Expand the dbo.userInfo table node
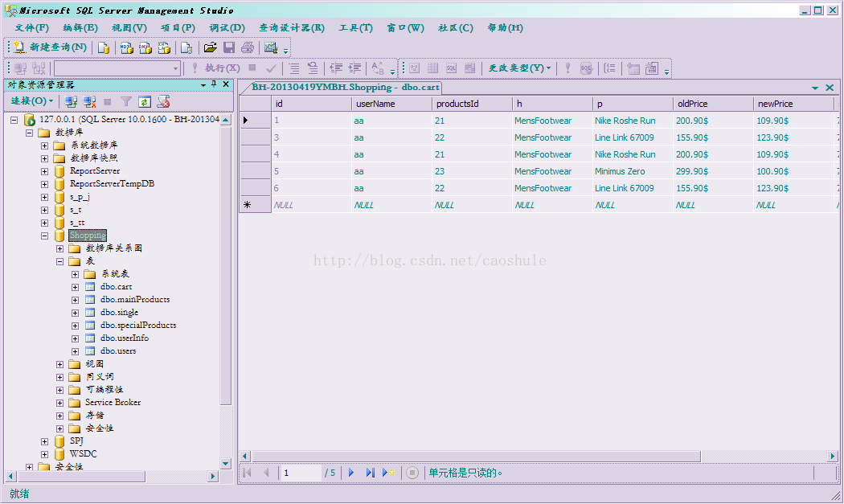Viewport: 844px width, 504px height. [76, 338]
